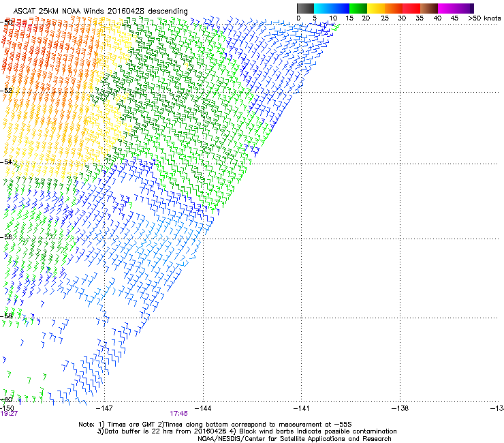Click the yellow 20-25 knots legend segment
The width and height of the screenshot is (504, 443).
[376, 8]
